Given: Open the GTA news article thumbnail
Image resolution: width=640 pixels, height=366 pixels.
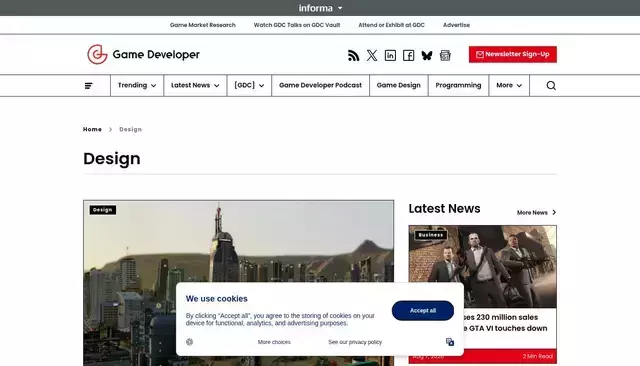Looking at the screenshot, I should (482, 266).
